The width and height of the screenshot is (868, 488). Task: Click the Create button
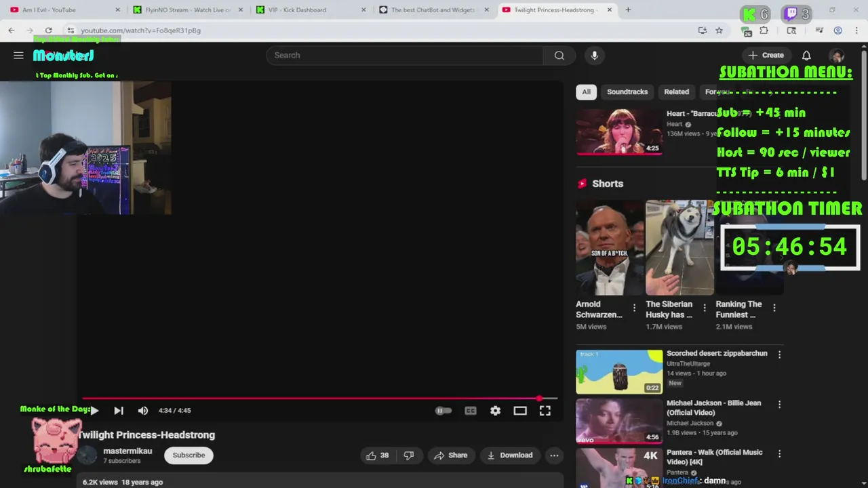[x=766, y=56]
